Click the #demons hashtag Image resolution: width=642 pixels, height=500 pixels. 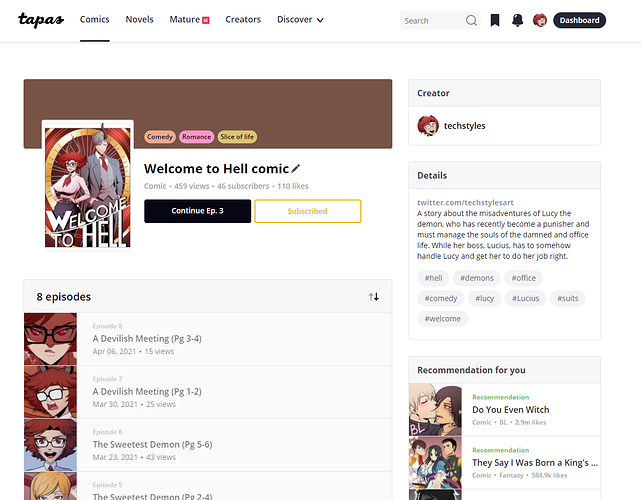click(476, 278)
